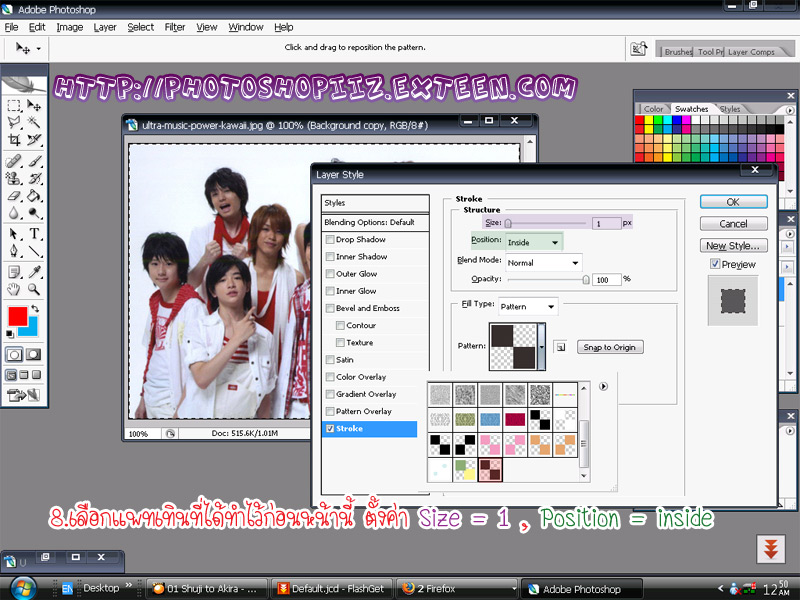
Task: Open the Filter menu
Action: 175,27
